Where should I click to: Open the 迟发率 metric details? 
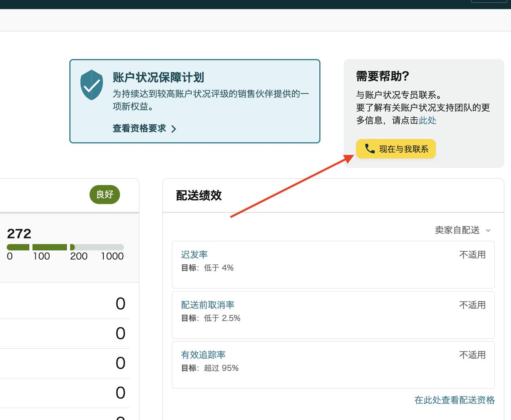coord(194,254)
